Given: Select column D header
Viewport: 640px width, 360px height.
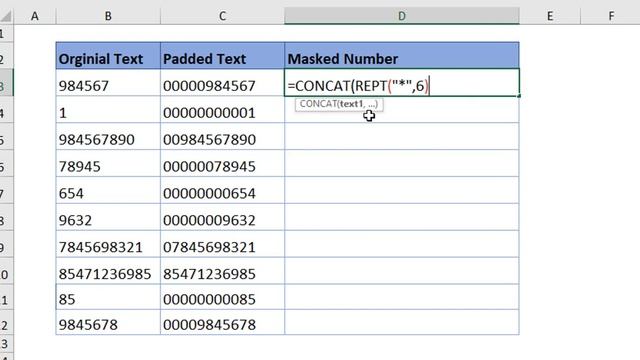Looking at the screenshot, I should 402,16.
